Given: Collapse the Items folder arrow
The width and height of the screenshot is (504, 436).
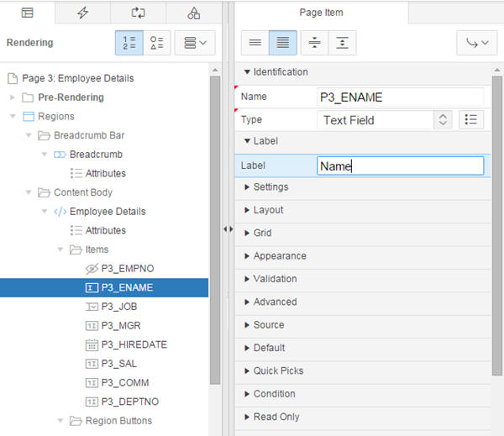Looking at the screenshot, I should coord(60,250).
